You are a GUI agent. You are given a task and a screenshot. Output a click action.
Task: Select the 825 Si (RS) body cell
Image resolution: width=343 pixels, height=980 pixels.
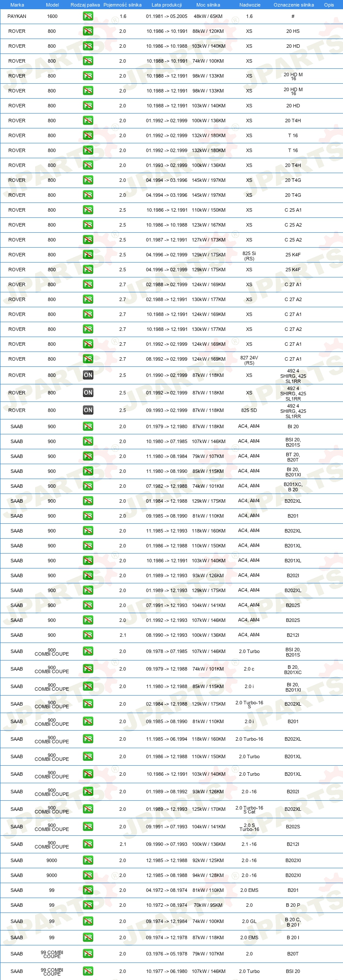pyautogui.click(x=249, y=256)
